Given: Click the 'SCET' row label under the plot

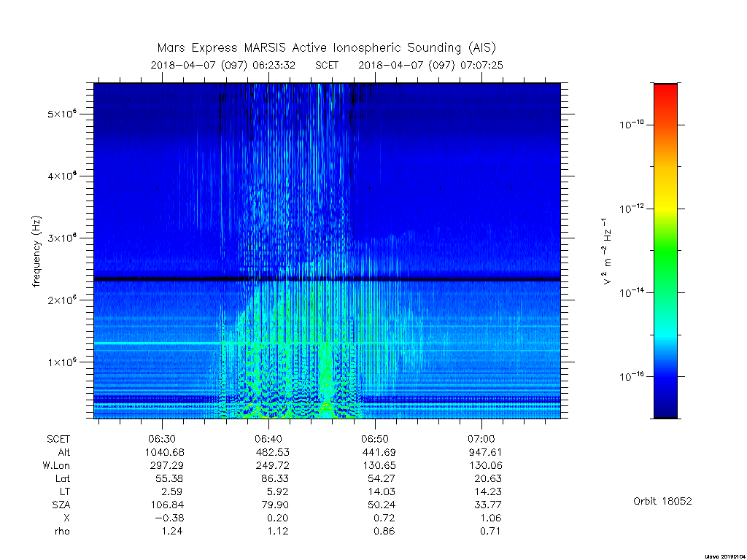Looking at the screenshot, I should tap(58, 439).
